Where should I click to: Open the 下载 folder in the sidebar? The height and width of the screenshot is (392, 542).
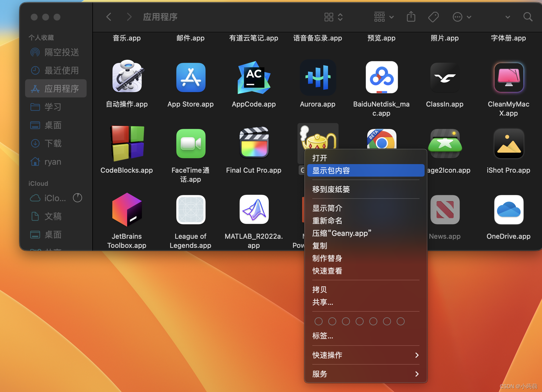53,143
